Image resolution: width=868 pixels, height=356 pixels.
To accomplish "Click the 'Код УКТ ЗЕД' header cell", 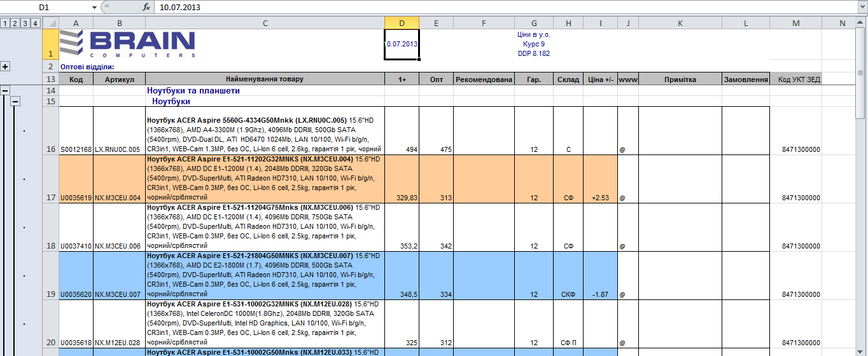I will pos(796,79).
